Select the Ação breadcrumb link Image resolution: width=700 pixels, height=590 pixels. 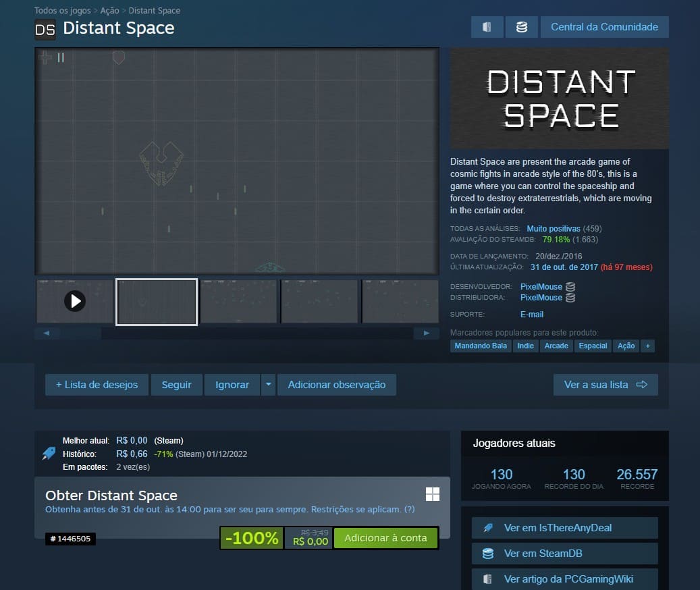109,11
